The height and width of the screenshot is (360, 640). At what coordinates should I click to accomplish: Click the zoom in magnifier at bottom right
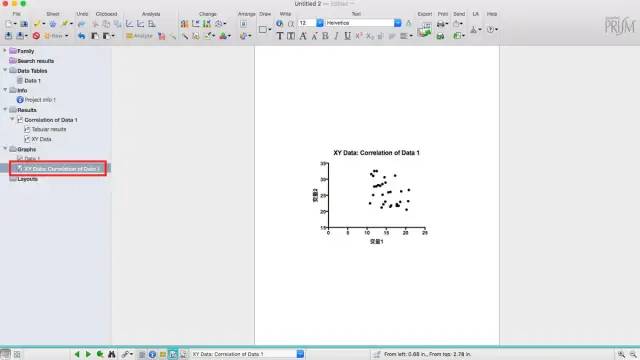pyautogui.click(x=621, y=354)
